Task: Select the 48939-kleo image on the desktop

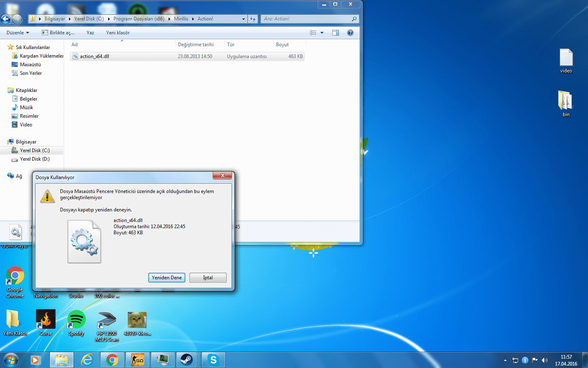Action: coord(137,323)
